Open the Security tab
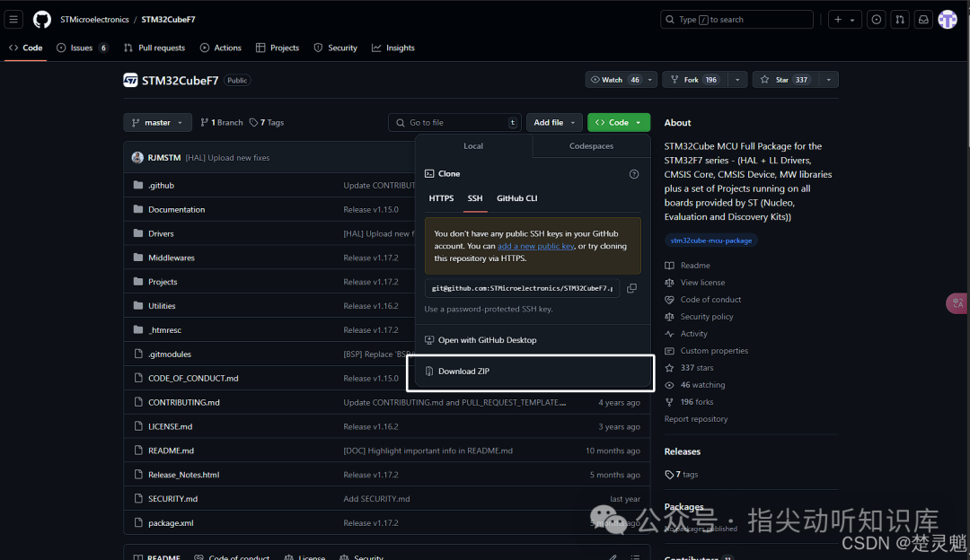Image resolution: width=970 pixels, height=560 pixels. pyautogui.click(x=335, y=48)
